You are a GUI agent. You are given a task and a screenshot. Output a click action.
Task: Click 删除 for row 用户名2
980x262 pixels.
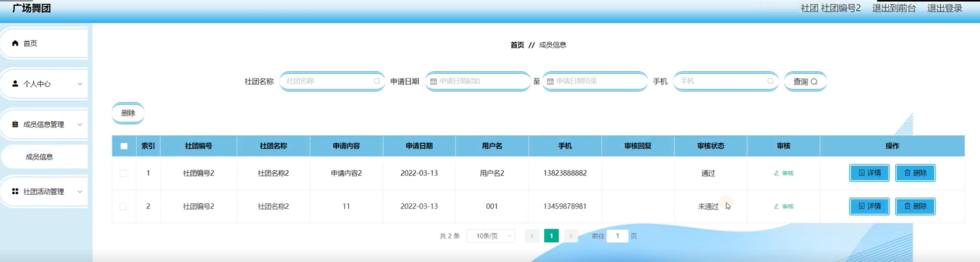click(915, 173)
